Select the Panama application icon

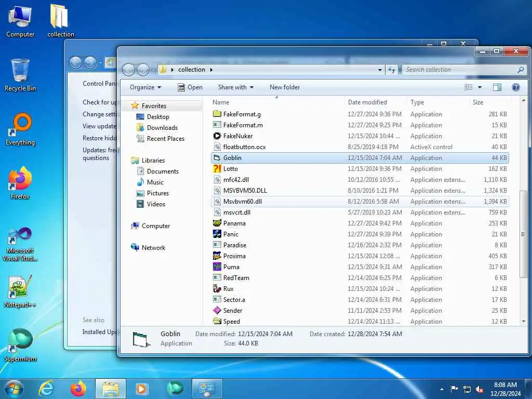217,223
